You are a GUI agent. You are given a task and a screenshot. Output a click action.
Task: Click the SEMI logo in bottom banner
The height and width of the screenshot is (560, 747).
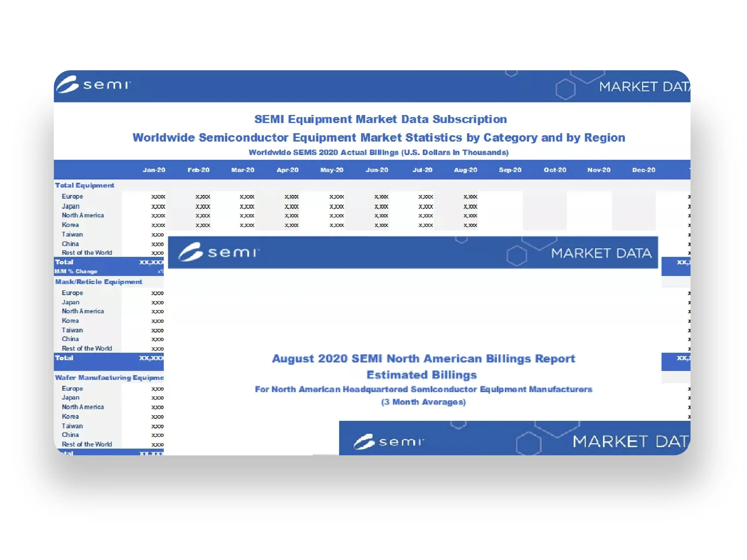tap(388, 441)
